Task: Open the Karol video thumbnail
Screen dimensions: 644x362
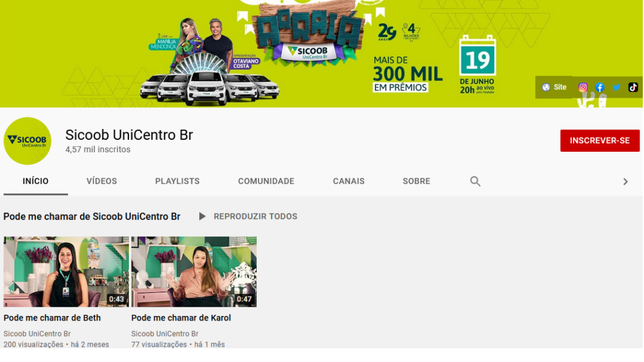Action: point(194,271)
